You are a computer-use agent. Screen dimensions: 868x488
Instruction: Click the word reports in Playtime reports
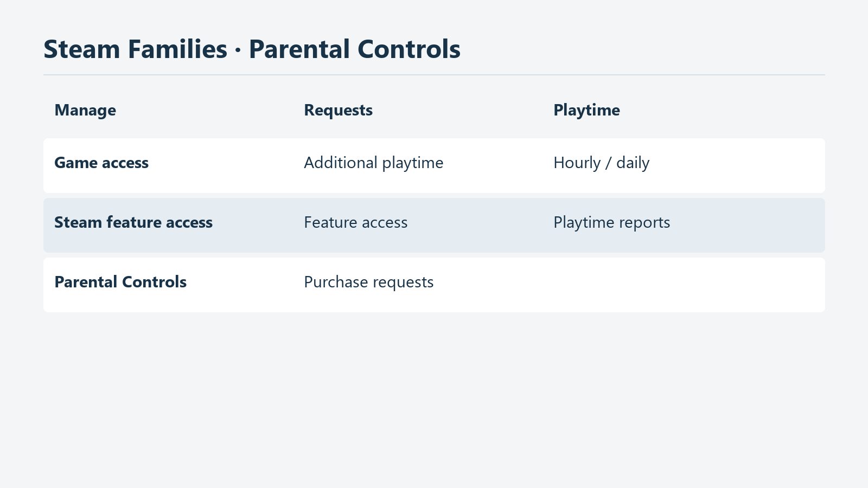pos(644,223)
